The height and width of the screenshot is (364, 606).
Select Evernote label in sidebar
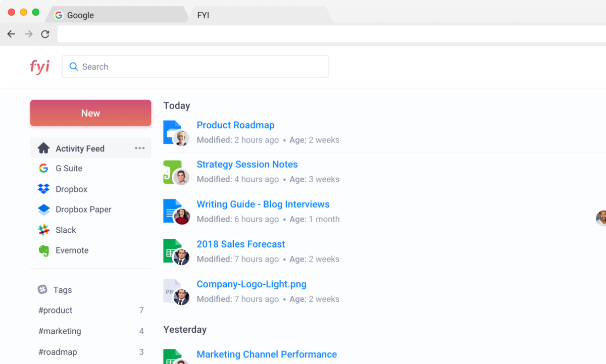[72, 250]
